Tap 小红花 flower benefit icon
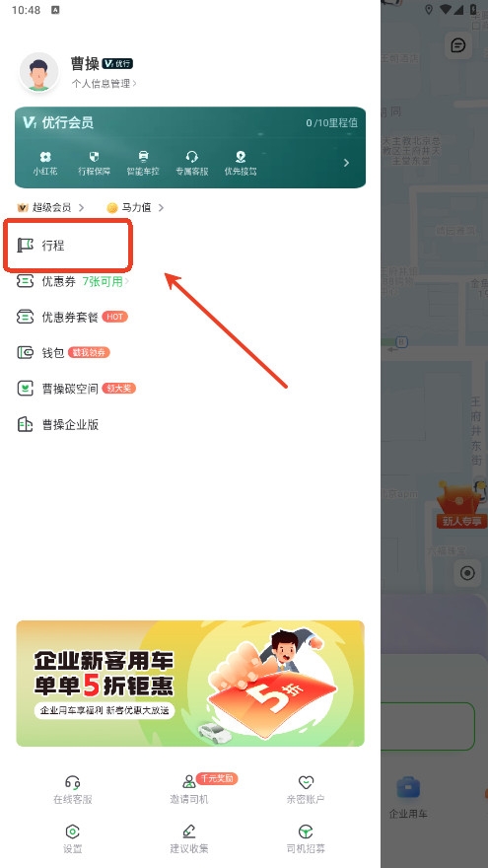 click(x=45, y=157)
